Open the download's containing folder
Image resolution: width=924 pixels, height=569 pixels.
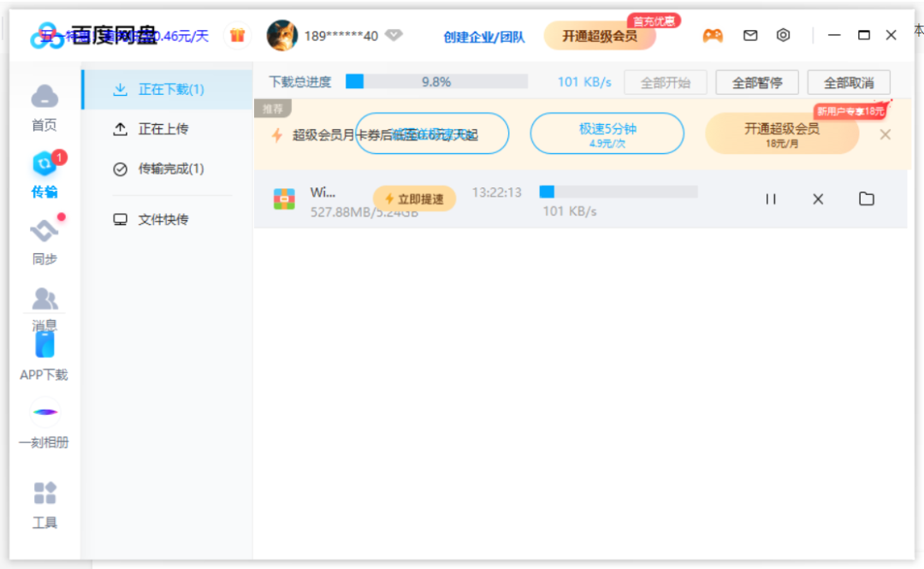[867, 199]
